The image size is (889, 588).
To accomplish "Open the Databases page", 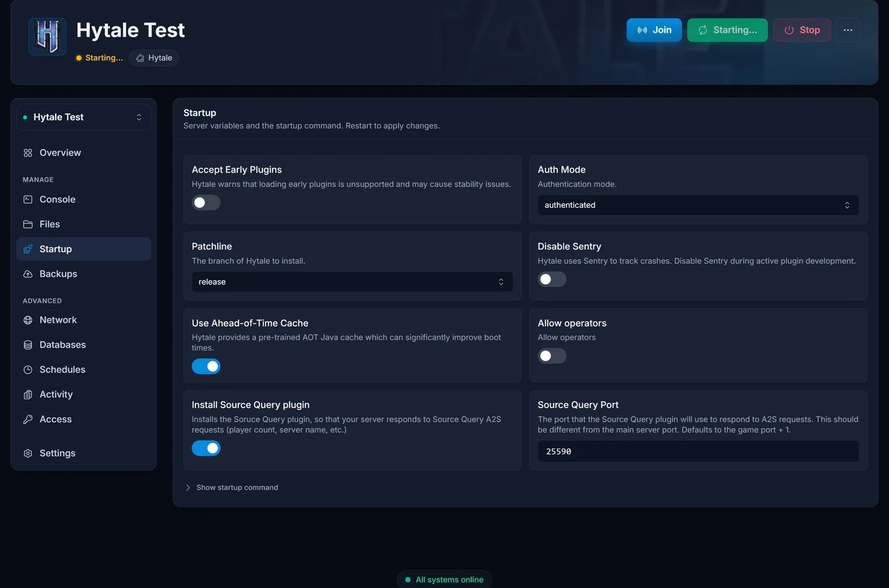I will point(83,345).
